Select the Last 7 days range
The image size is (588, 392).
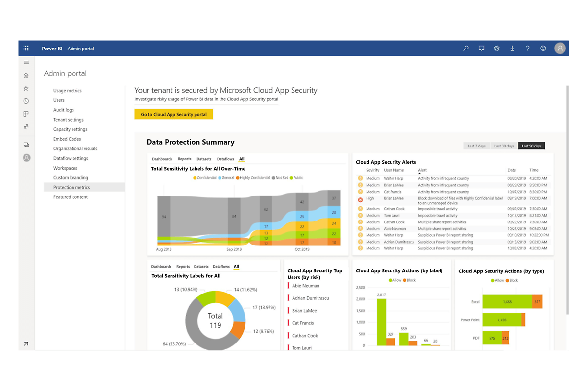(x=477, y=146)
